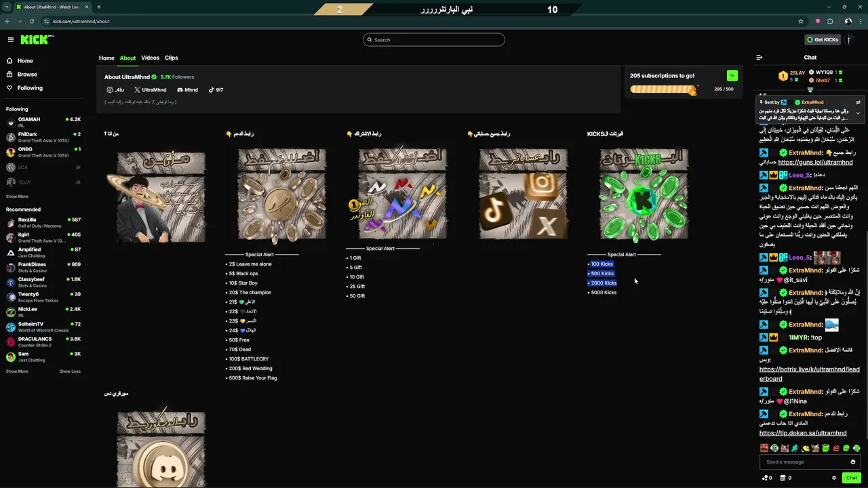Screen dimensions: 868x488
Task: Open the Instagram _4iu link
Action: pos(115,89)
